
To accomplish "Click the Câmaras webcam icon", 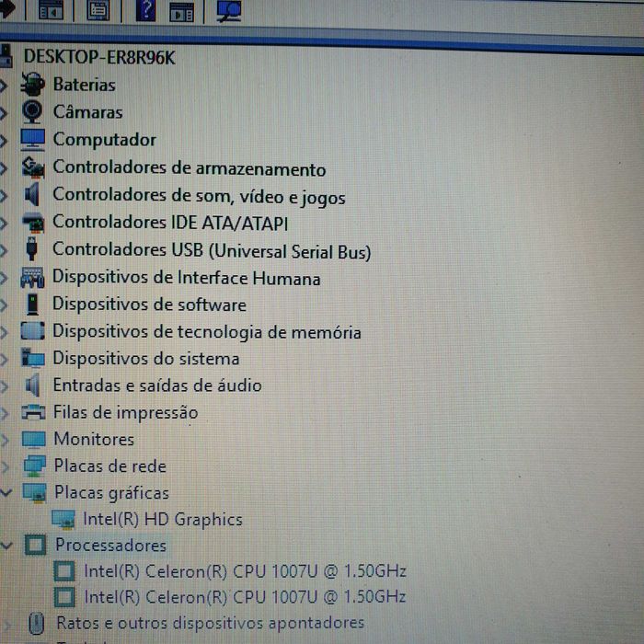I will click(32, 111).
